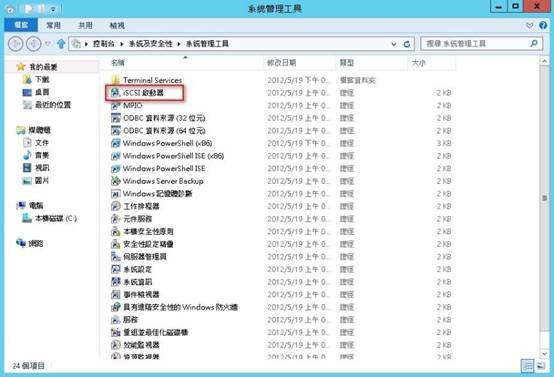The height and width of the screenshot is (377, 554).
Task: Click the ODBC 資料來源 (64 位元) icon
Action: coord(116,131)
